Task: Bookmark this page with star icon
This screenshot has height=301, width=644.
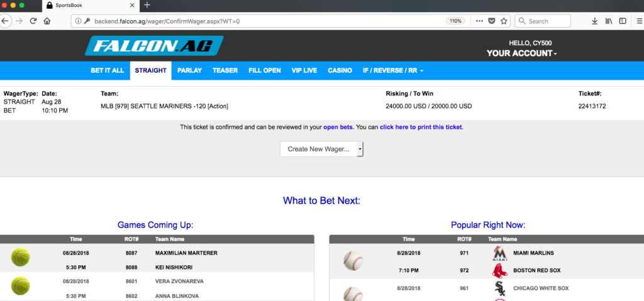Action: pos(504,21)
